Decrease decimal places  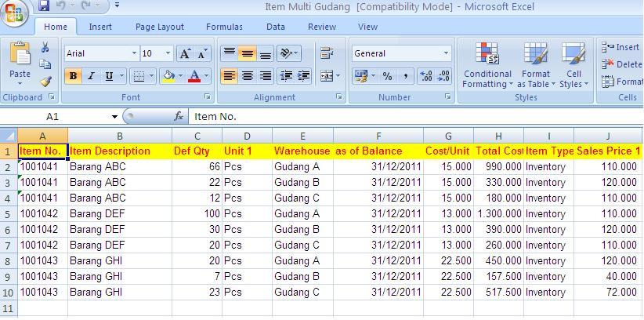444,76
